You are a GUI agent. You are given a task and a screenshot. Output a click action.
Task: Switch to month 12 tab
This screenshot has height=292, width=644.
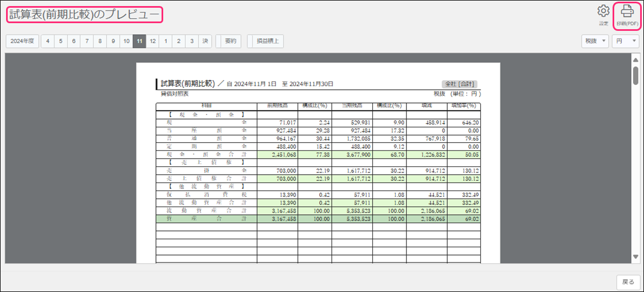point(152,41)
